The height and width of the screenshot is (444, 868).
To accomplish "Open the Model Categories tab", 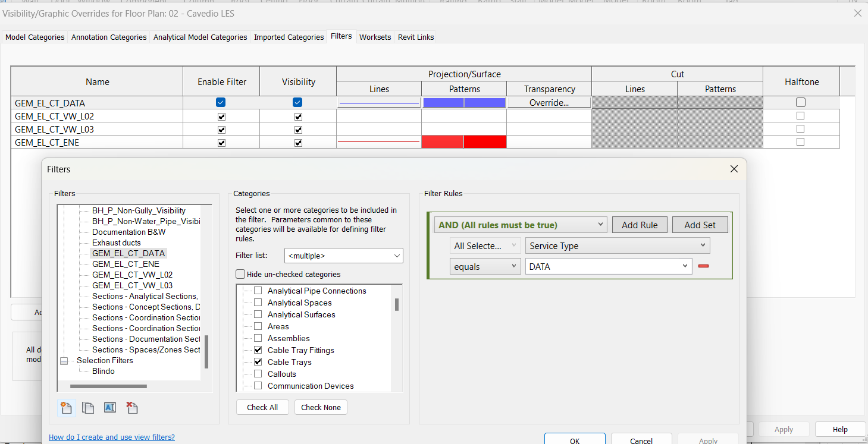I will [35, 36].
